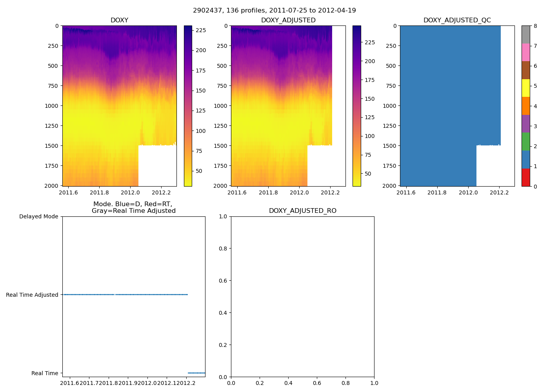The height and width of the screenshot is (392, 549).
Task: Click the DOXY_ADJUSTED_RO plot title
Action: [302, 211]
